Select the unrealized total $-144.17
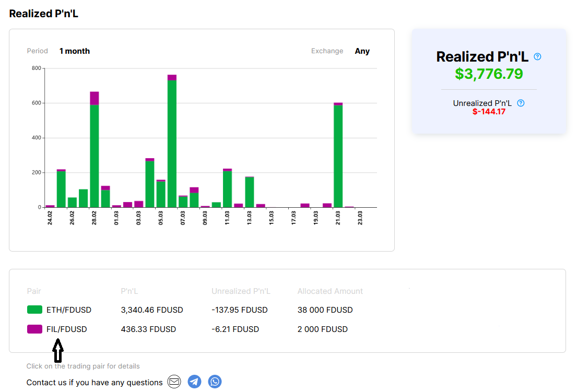The width and height of the screenshot is (577, 392). coord(489,112)
